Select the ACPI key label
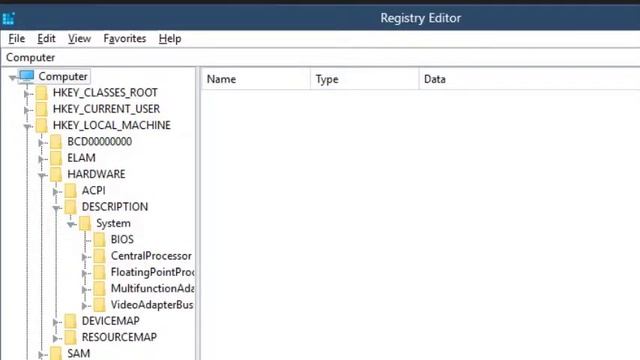The image size is (640, 360). coord(93,191)
